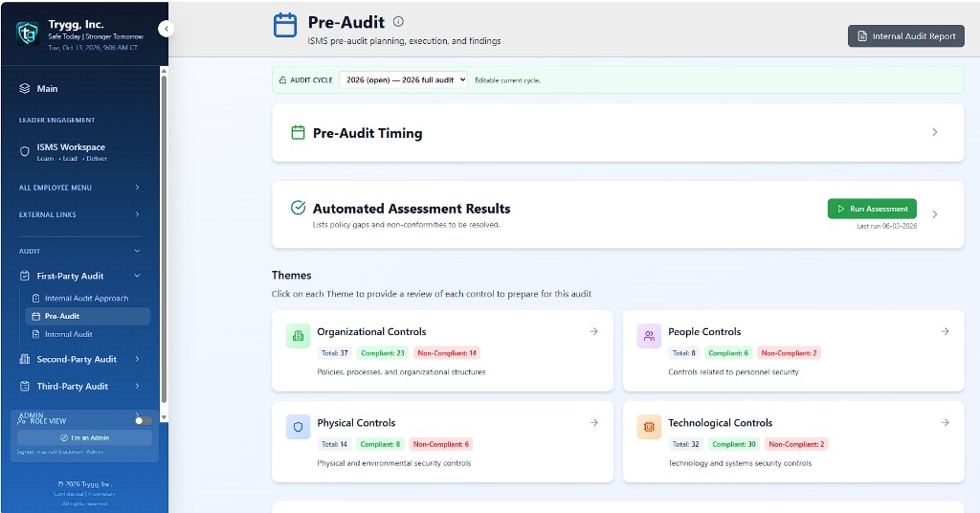Click the info icon beside Pre-Audit title
Image resolution: width=980 pixels, height=513 pixels.
point(398,21)
